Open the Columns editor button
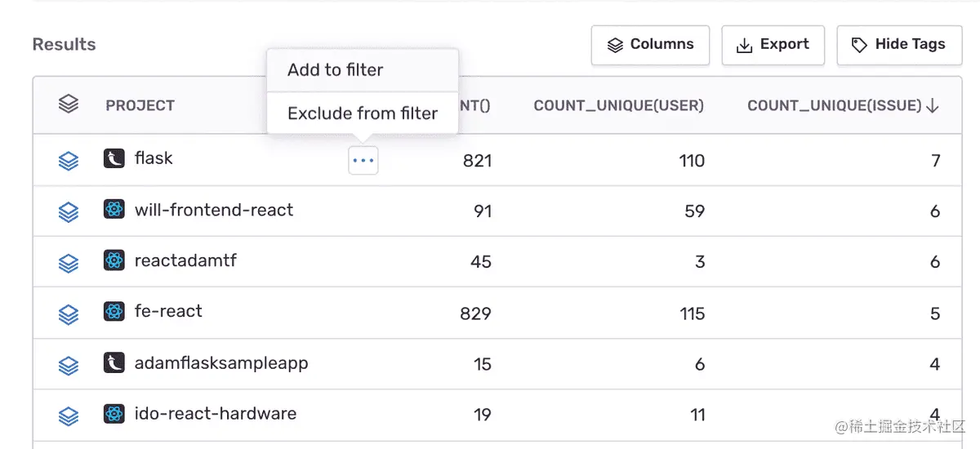 tap(650, 45)
